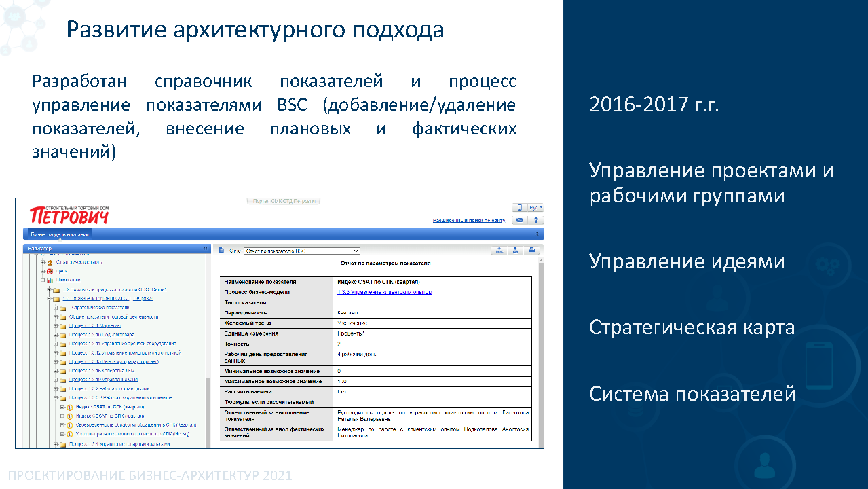Open help via the question mark icon
Viewport: 868px width, 489px height.
pos(535,220)
